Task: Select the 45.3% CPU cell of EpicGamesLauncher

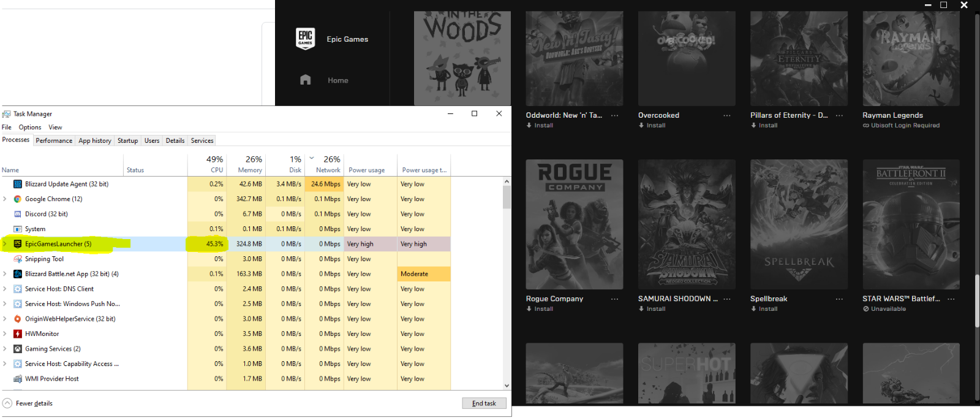Action: click(207, 244)
